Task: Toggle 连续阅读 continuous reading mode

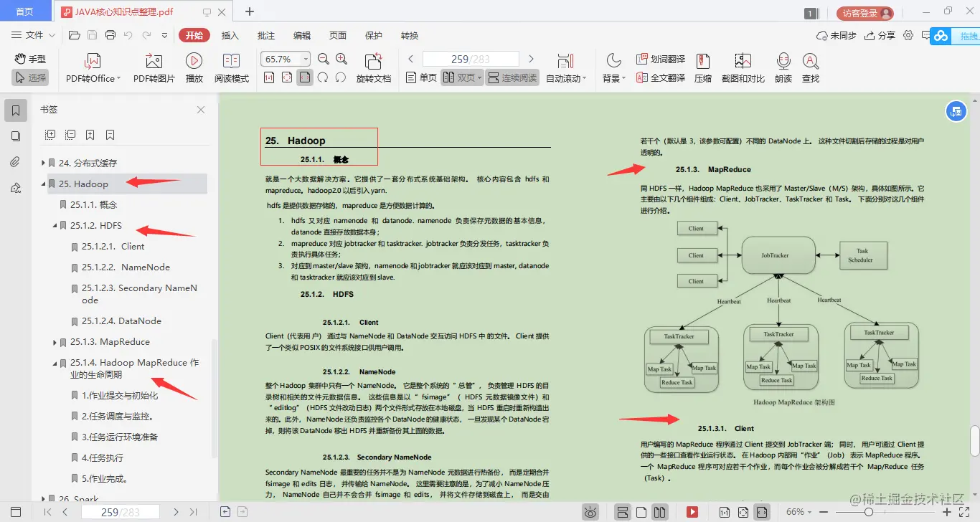Action: tap(512, 77)
